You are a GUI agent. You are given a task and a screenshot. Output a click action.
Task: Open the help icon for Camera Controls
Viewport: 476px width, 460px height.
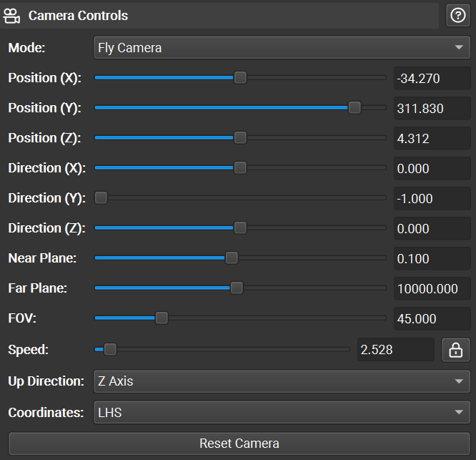pos(458,16)
